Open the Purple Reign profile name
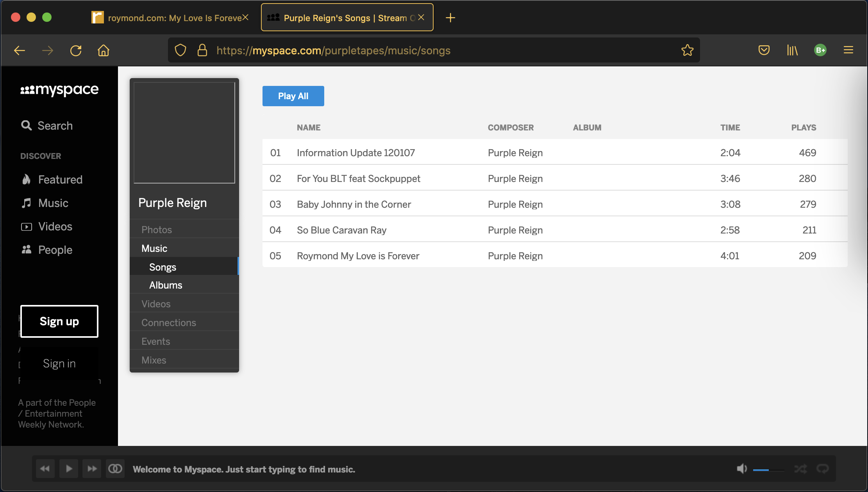868x492 pixels. (173, 203)
